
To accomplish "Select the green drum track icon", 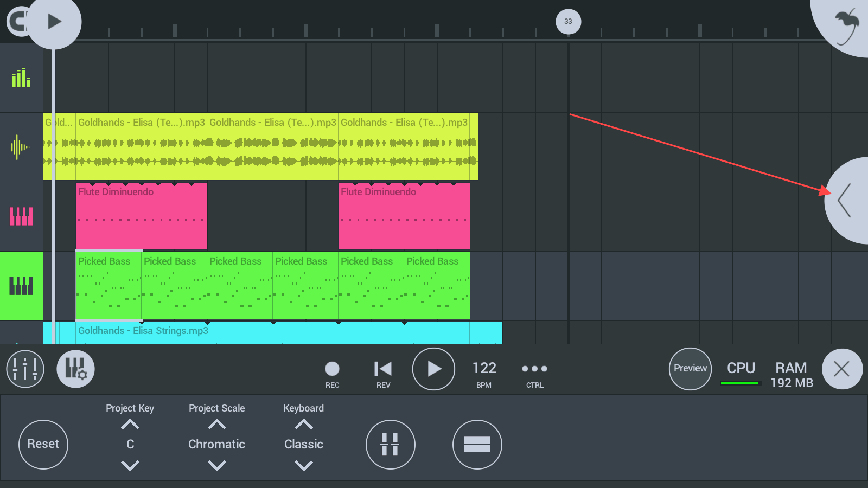I will click(x=21, y=78).
